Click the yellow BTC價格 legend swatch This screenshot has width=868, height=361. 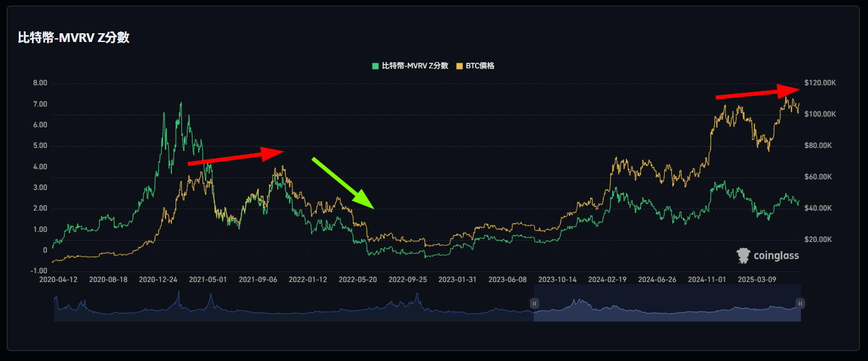pyautogui.click(x=459, y=66)
